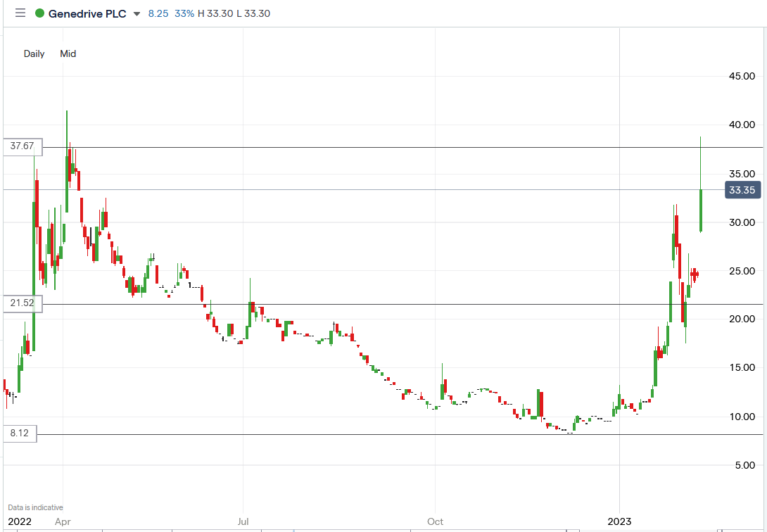This screenshot has height=532, width=767.
Task: Click the current price tag 33.35
Action: click(742, 190)
